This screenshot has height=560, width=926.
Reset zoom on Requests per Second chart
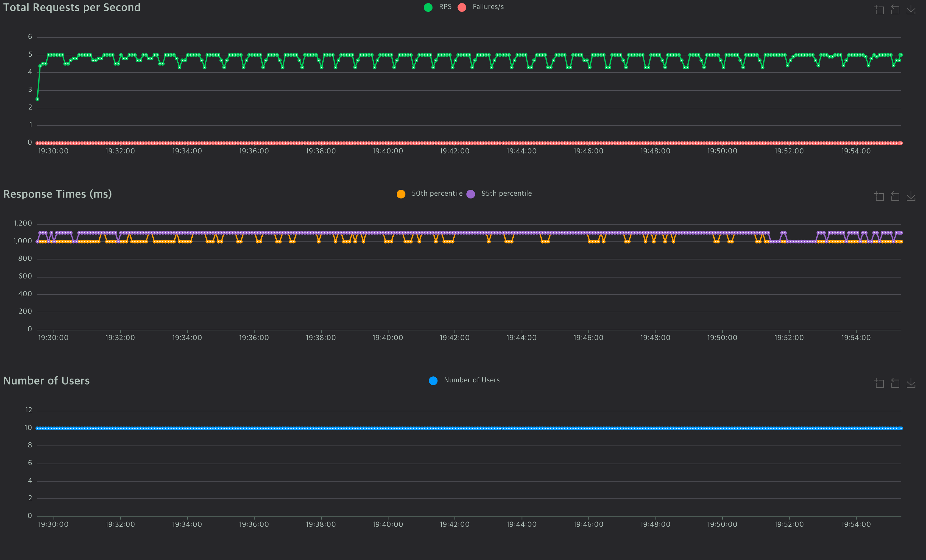pyautogui.click(x=895, y=9)
